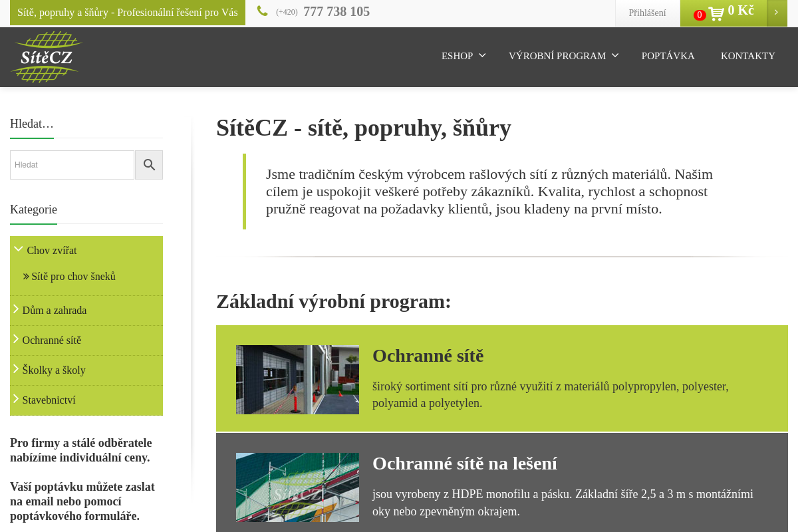
Task: Open the Školky a školy category link
Action: 54,370
